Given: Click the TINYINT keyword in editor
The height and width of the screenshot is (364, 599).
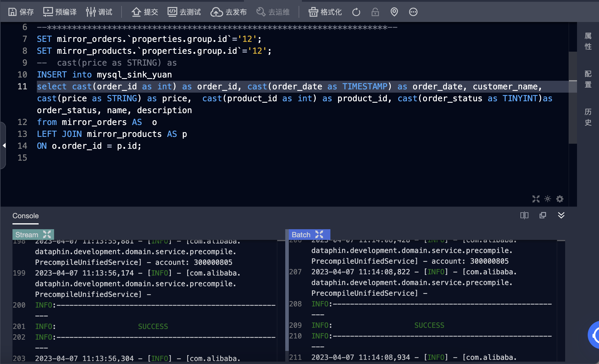Looking at the screenshot, I should point(520,98).
